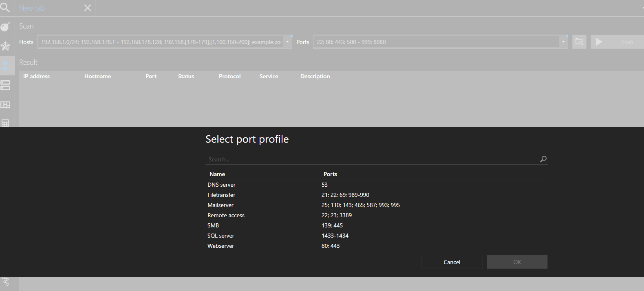Expand the Ports history dropdown
Screen dimensions: 644x291
(x=563, y=42)
